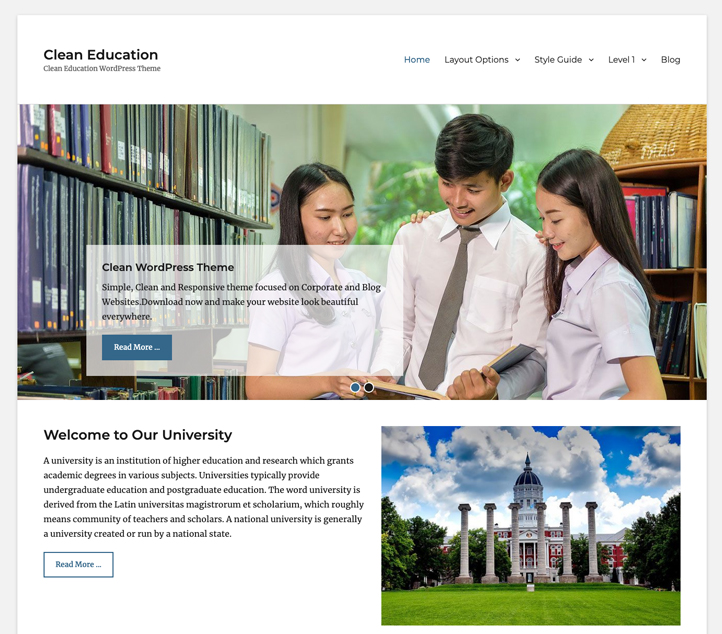Viewport: 722px width, 634px height.
Task: Select the first blue slider pagination dot
Action: (355, 387)
